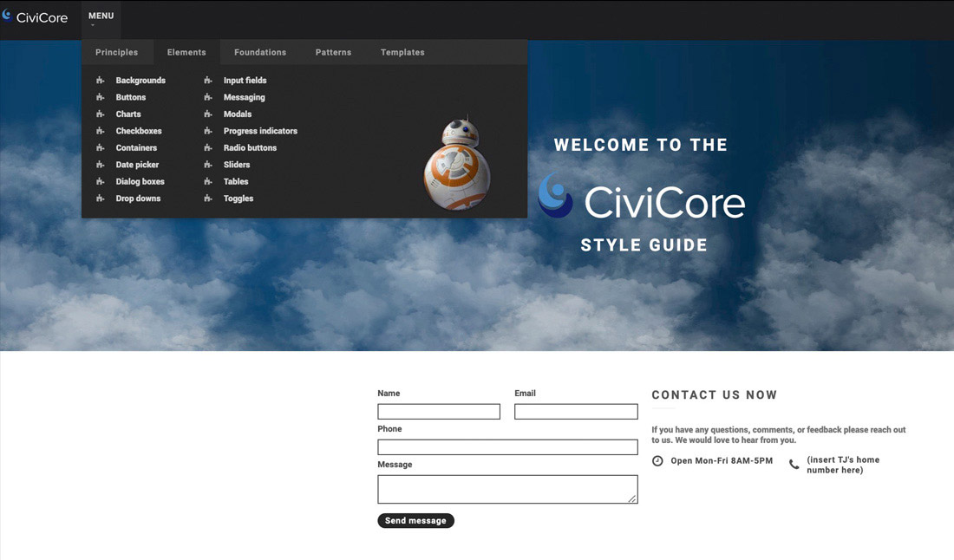Open the Principles tab
This screenshot has height=560, width=954.
[116, 53]
